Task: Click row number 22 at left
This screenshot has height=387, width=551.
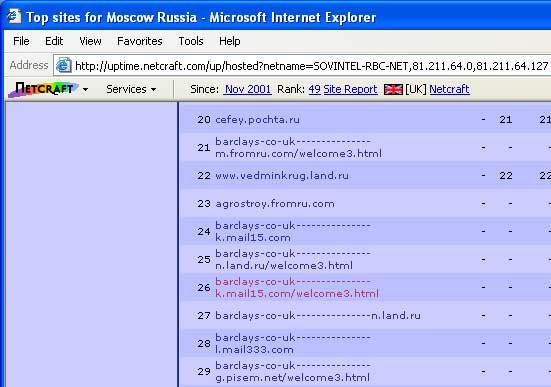Action: click(204, 175)
